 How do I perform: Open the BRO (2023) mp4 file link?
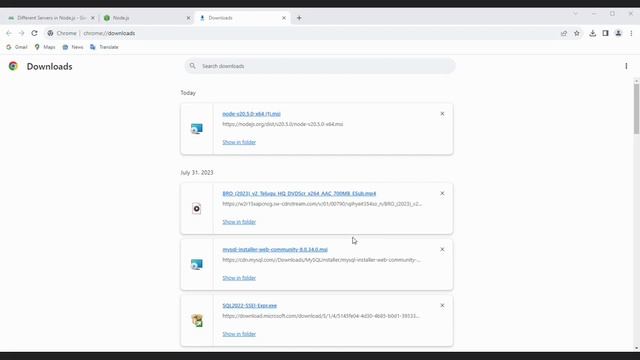pos(299,193)
